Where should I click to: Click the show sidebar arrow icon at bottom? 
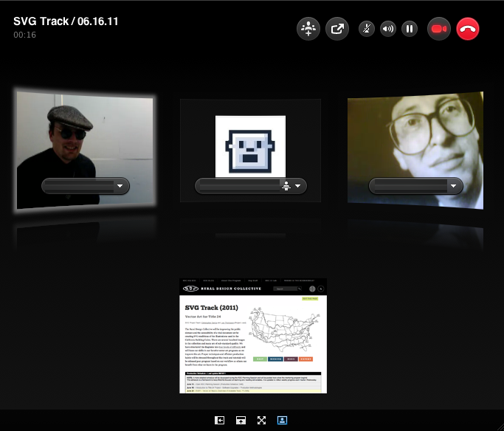[220, 420]
